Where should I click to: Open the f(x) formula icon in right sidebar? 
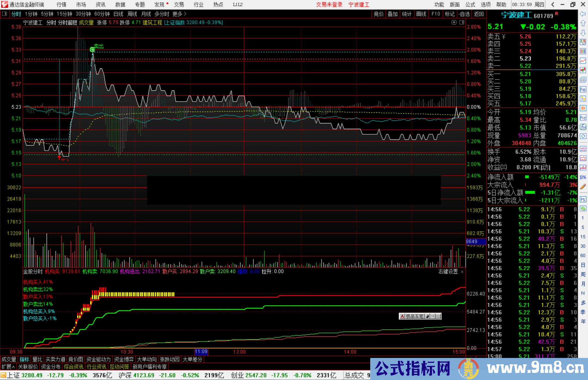coord(583,126)
